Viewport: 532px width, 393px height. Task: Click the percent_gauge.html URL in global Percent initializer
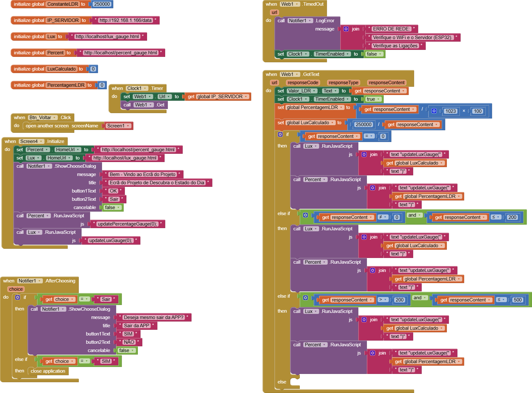pos(121,53)
